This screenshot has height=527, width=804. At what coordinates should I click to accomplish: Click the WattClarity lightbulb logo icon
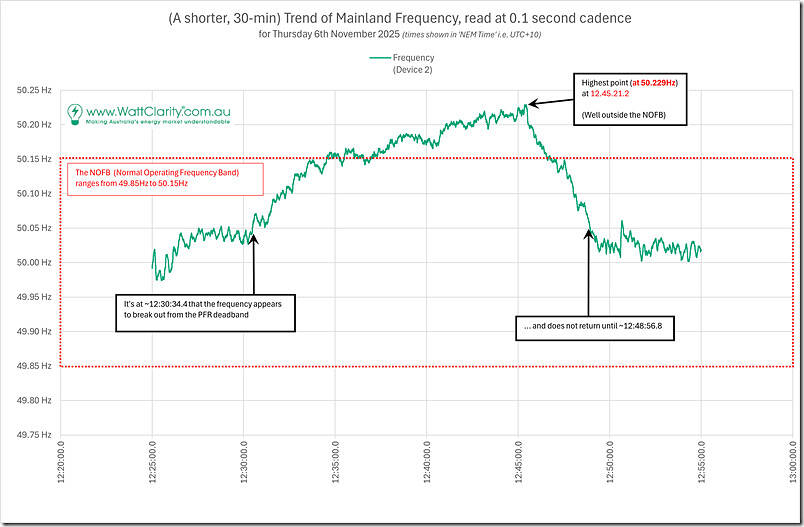[75, 113]
